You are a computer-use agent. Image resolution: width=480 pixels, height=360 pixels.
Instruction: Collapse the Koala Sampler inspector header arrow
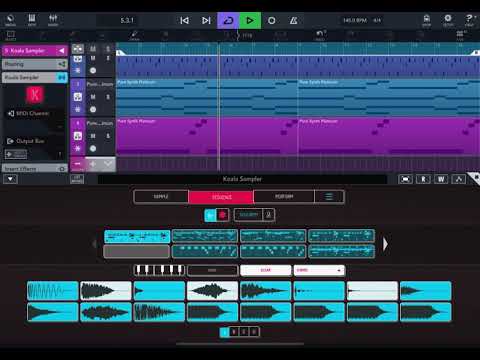62,51
